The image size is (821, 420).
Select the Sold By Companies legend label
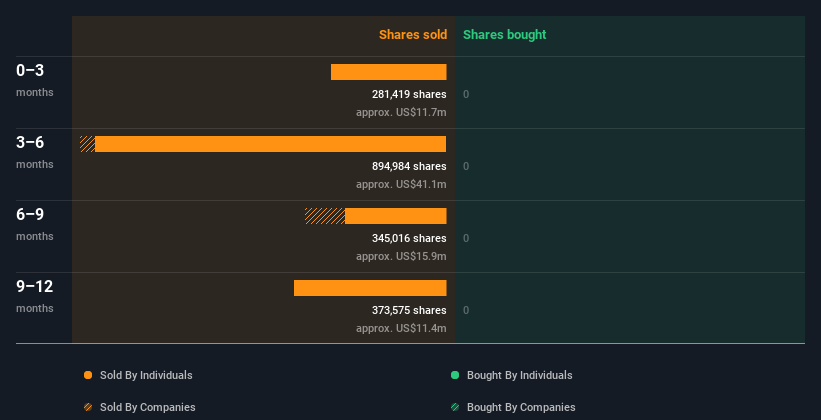(148, 407)
